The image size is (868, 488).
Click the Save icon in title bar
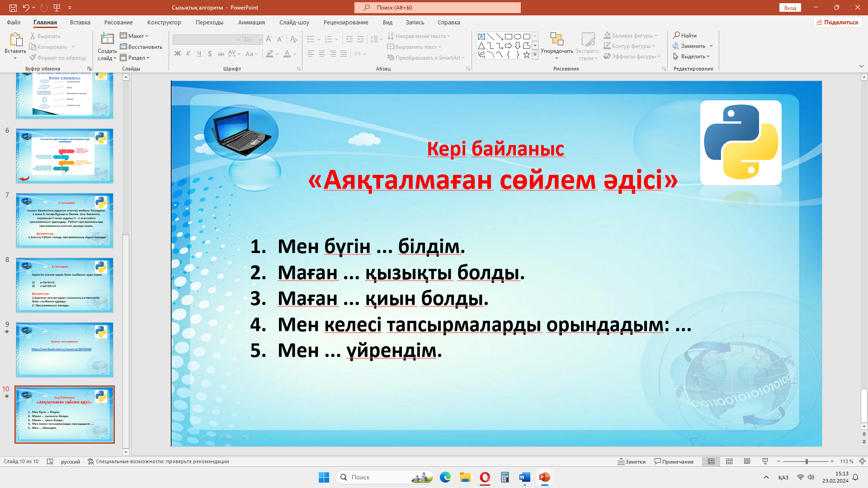(x=13, y=8)
